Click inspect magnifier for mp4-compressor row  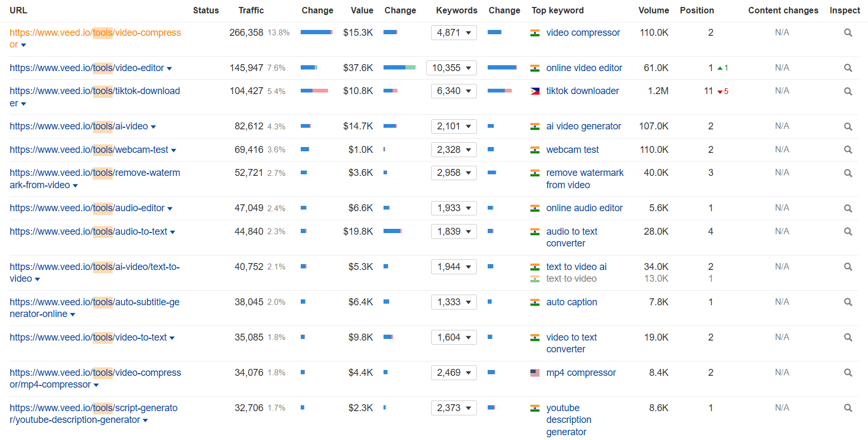click(848, 373)
